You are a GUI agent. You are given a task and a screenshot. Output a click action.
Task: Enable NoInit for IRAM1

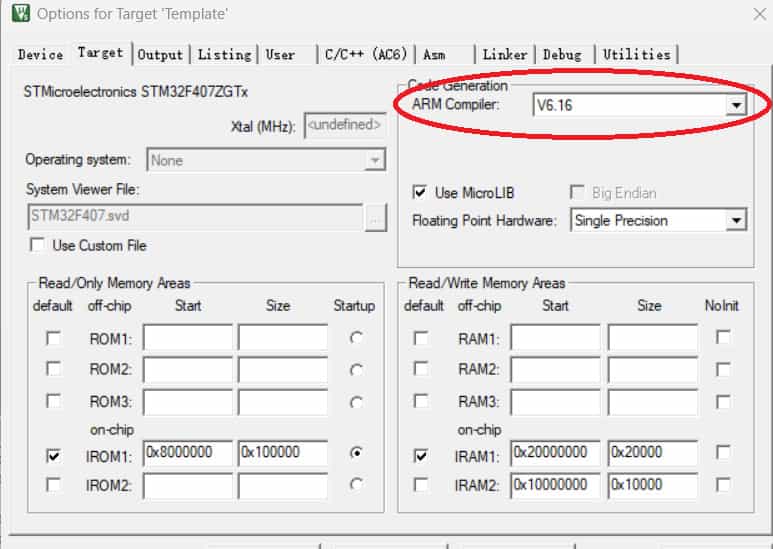point(723,452)
